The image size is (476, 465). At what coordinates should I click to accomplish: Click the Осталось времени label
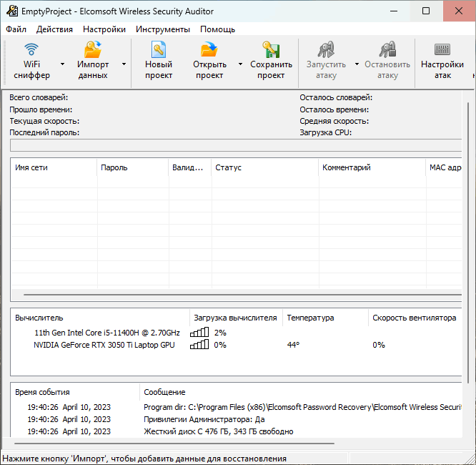[334, 109]
